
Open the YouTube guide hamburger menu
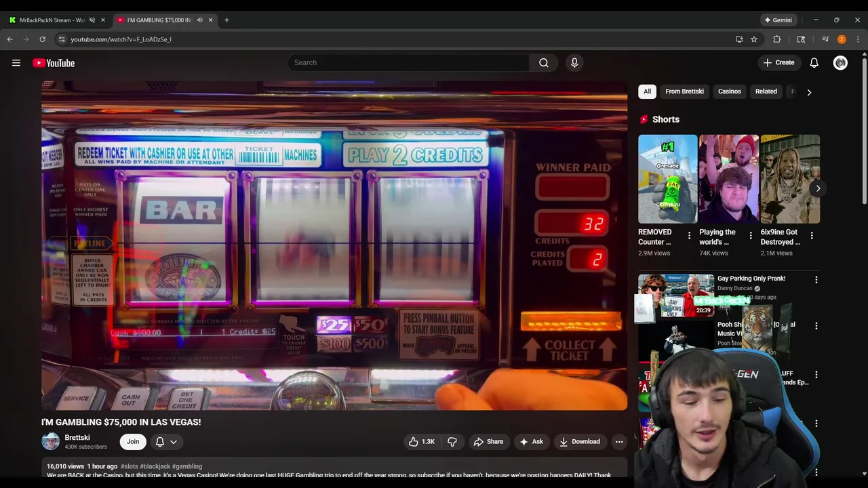(16, 63)
